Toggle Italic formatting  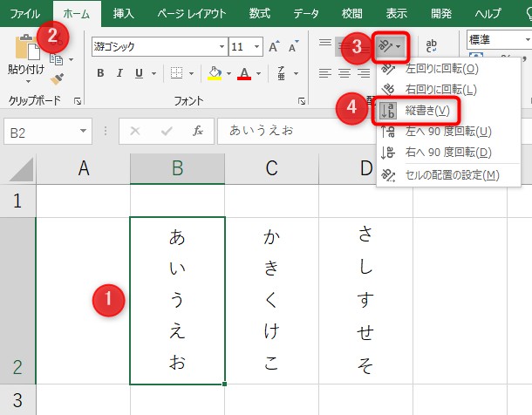tap(119, 73)
